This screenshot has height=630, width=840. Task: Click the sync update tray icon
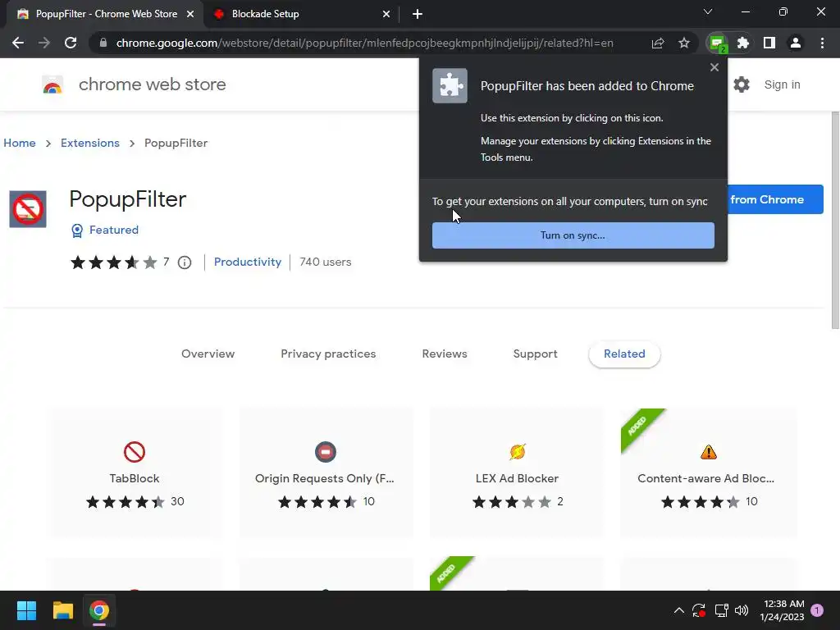[699, 610]
